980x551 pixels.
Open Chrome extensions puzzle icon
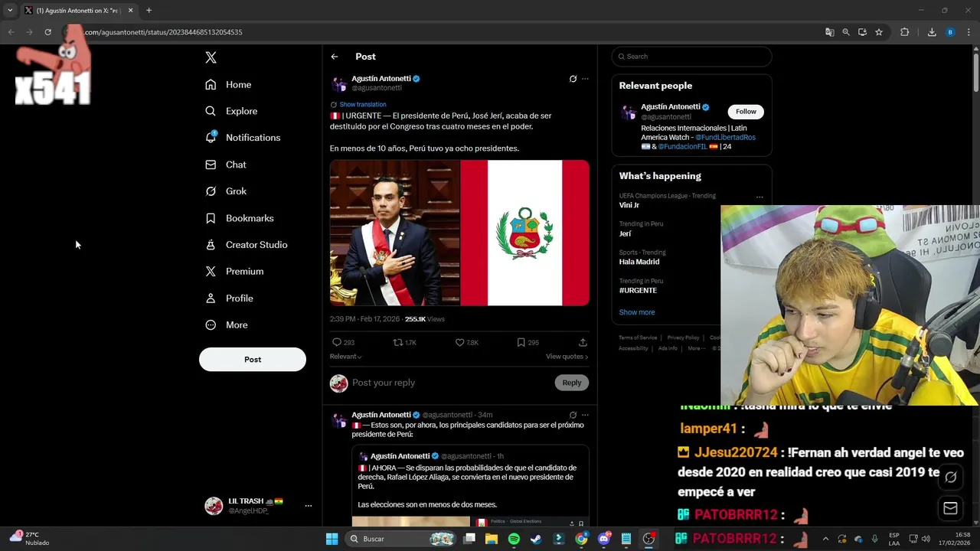pos(904,32)
